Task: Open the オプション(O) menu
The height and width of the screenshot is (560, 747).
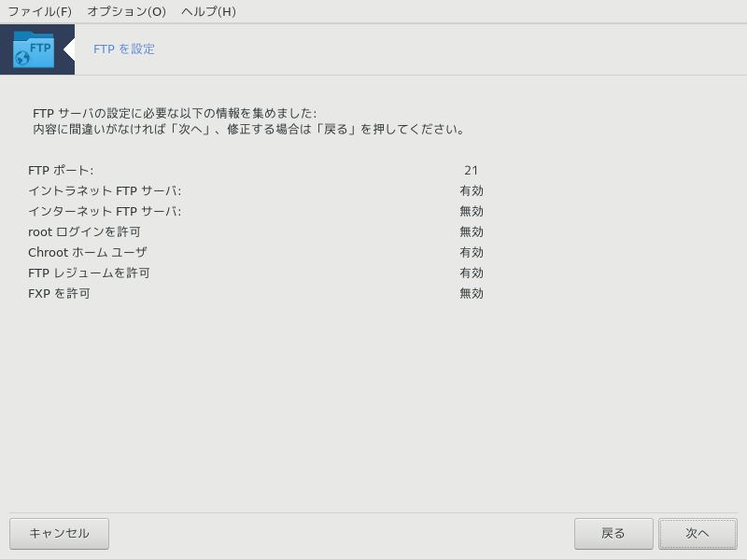Action: coord(126,11)
